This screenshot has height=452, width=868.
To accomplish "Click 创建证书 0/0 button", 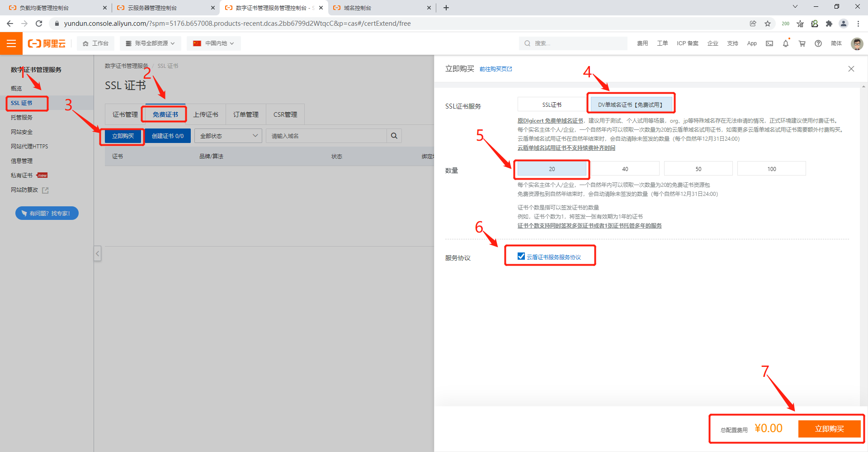I will [168, 136].
